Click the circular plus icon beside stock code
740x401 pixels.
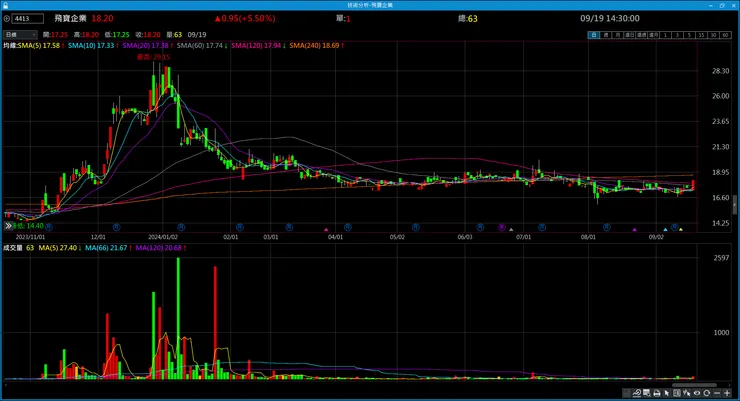click(x=7, y=18)
